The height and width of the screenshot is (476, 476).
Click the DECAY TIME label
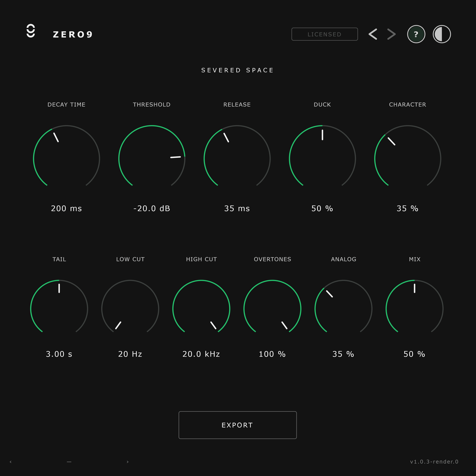(x=67, y=104)
